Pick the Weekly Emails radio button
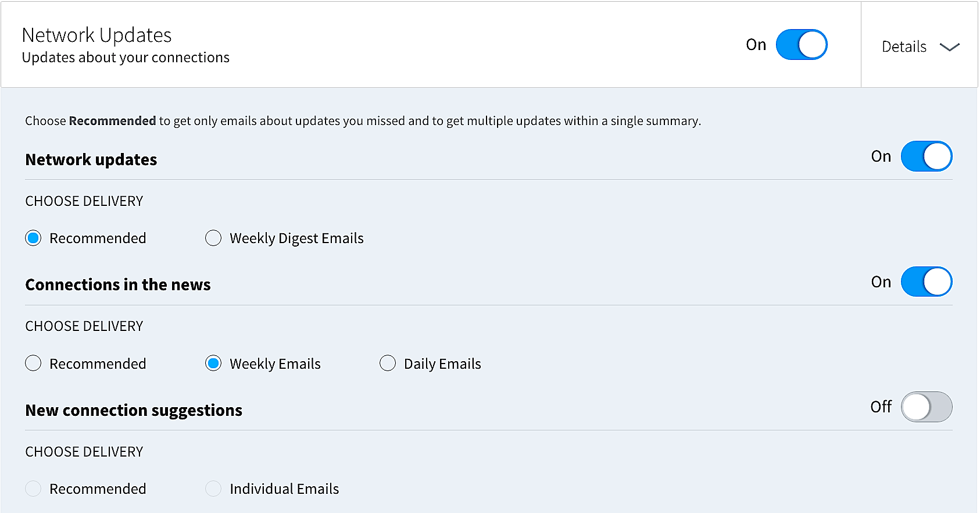Screen dimensions: 980x513 tap(213, 364)
